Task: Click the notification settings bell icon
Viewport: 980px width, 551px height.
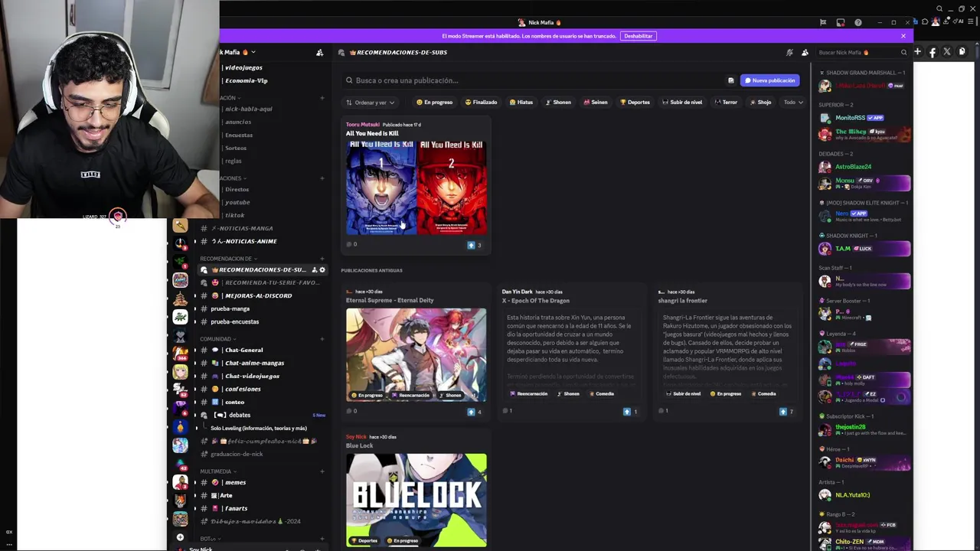Action: point(789,52)
